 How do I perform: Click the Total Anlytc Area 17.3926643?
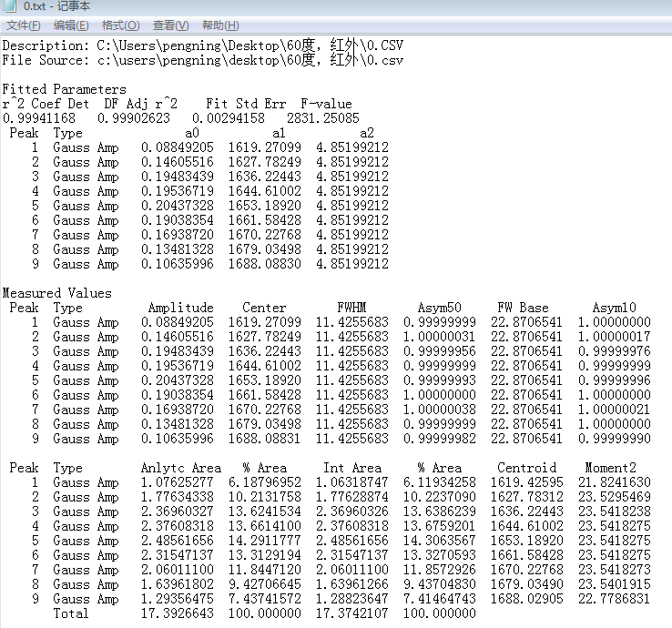click(x=178, y=613)
